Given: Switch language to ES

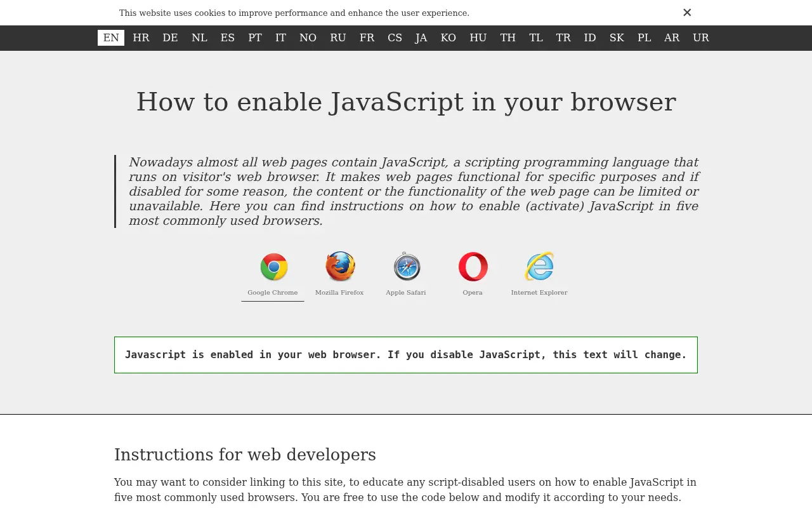Looking at the screenshot, I should [227, 37].
